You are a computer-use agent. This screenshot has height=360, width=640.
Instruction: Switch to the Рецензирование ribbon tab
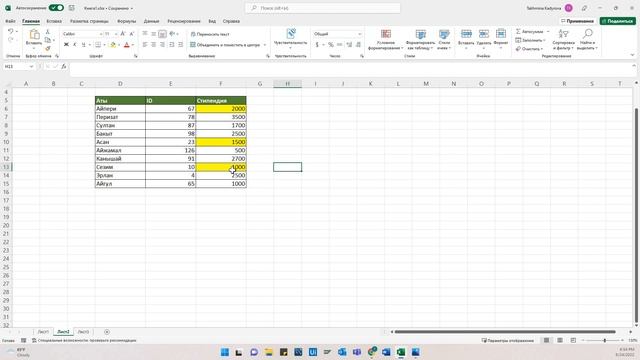[x=184, y=21]
